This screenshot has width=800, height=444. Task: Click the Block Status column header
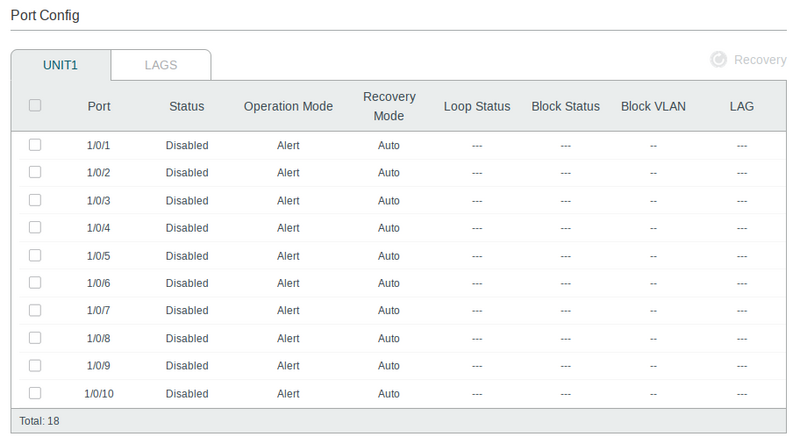565,106
